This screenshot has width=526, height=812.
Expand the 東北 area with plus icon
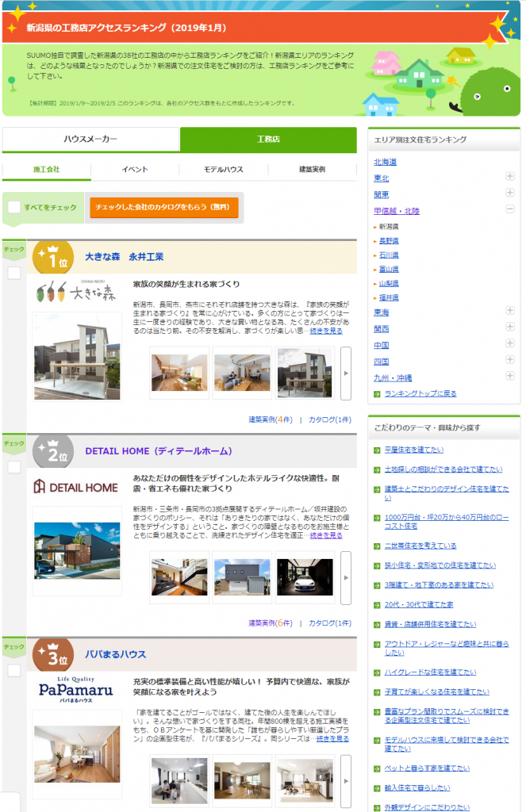click(510, 178)
